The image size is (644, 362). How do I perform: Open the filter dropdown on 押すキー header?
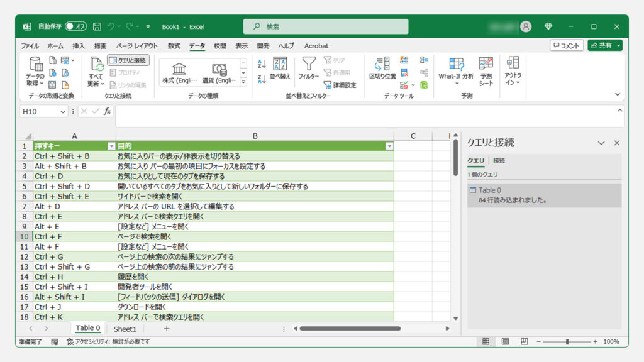tap(111, 146)
